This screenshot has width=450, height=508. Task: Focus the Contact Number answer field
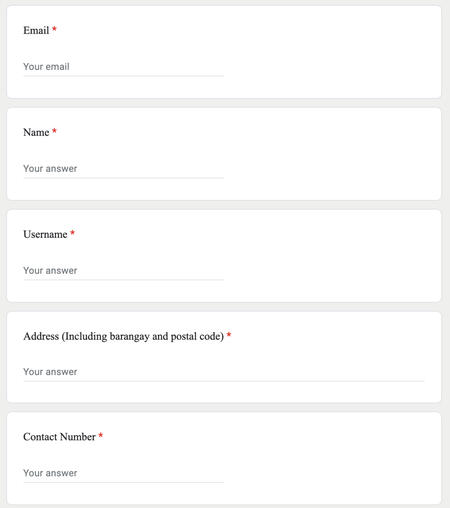[123, 473]
